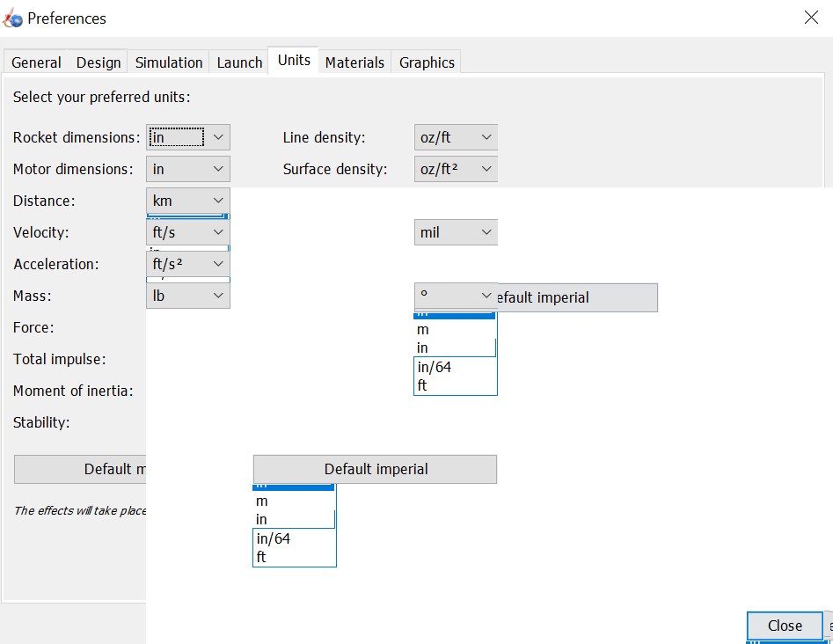
Task: Switch to the General tab
Action: [35, 62]
